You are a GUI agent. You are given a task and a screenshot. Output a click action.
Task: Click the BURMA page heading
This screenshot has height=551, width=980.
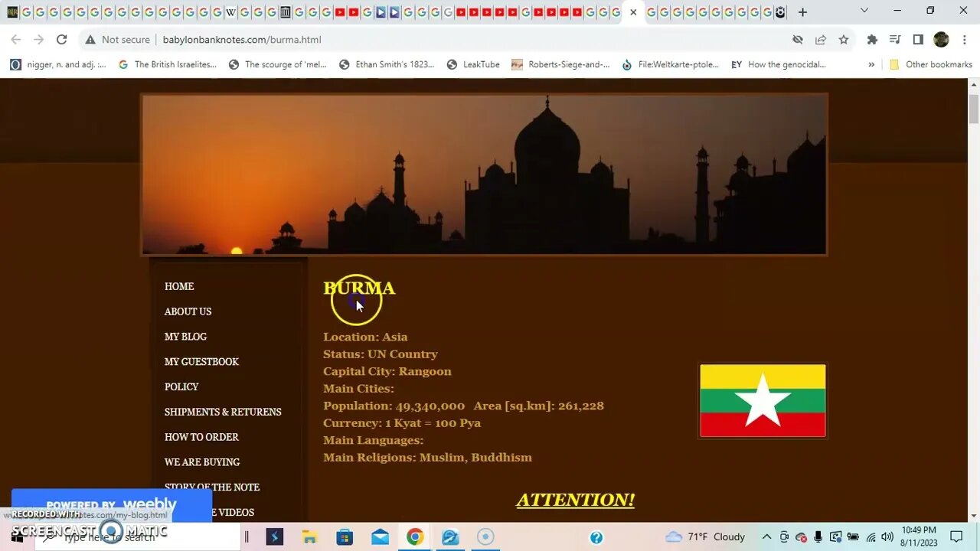[x=359, y=289]
